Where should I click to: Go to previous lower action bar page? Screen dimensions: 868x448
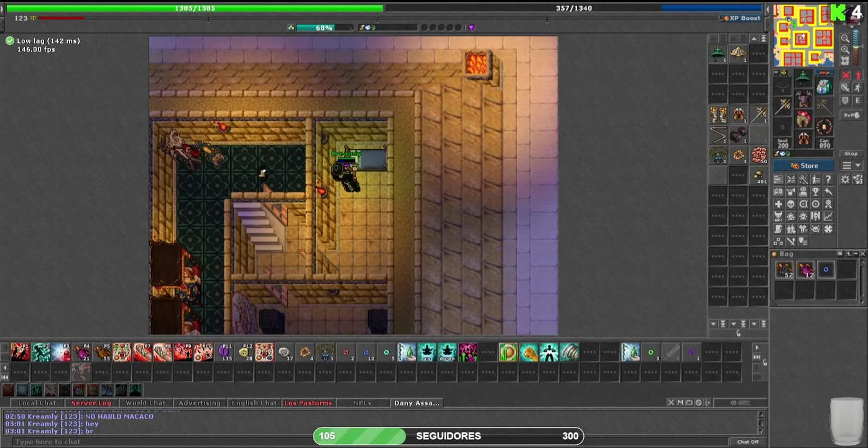(x=5, y=368)
